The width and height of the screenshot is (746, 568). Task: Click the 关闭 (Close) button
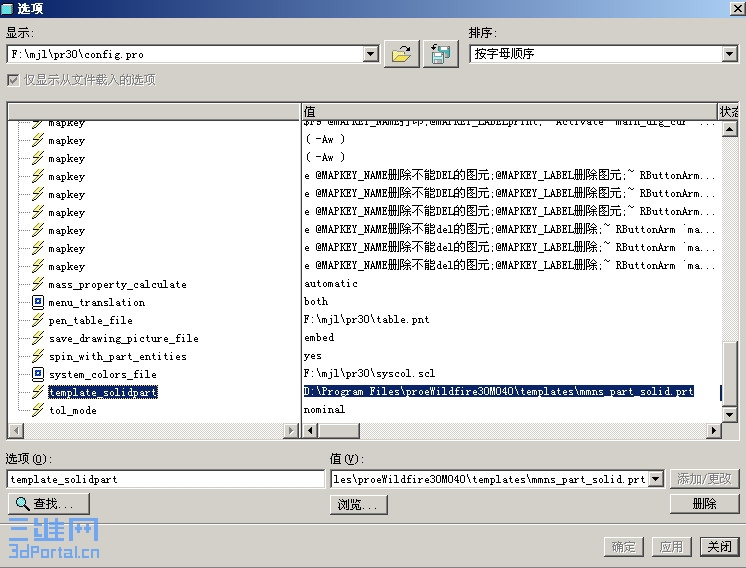(719, 547)
